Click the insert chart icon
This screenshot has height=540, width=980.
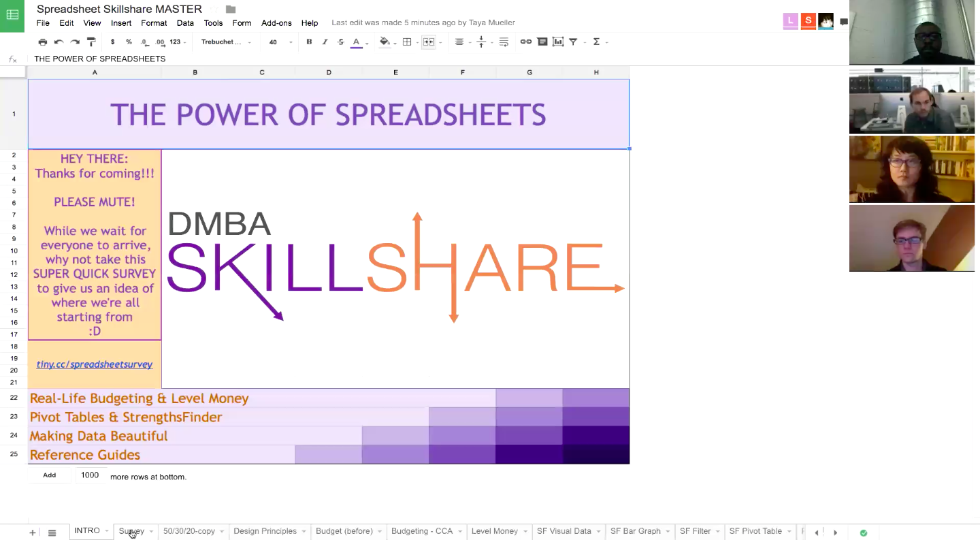coord(558,42)
